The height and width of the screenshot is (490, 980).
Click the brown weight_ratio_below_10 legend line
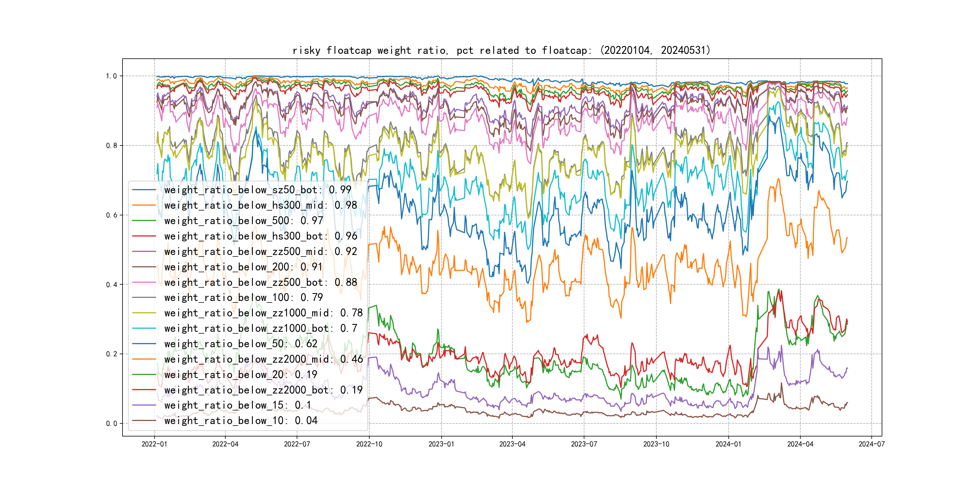144,421
